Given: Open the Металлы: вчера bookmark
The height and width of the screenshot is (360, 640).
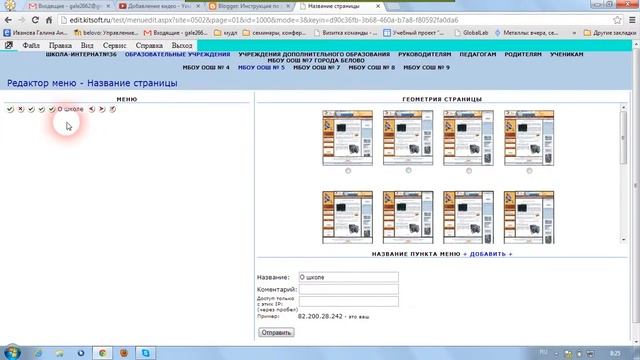Looking at the screenshot, I should [x=527, y=33].
